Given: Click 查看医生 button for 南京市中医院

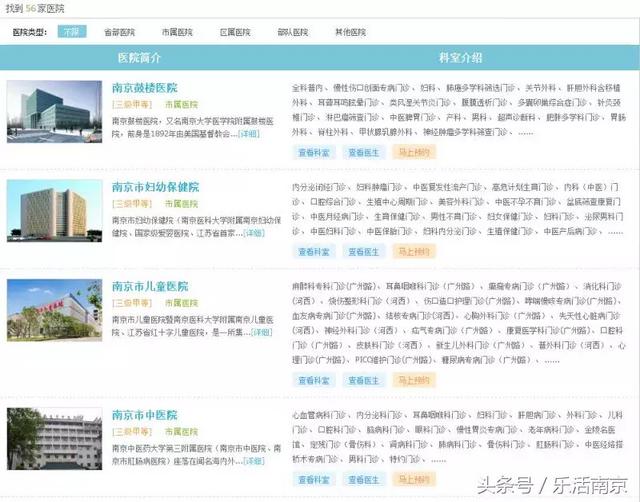Looking at the screenshot, I should [x=364, y=480].
